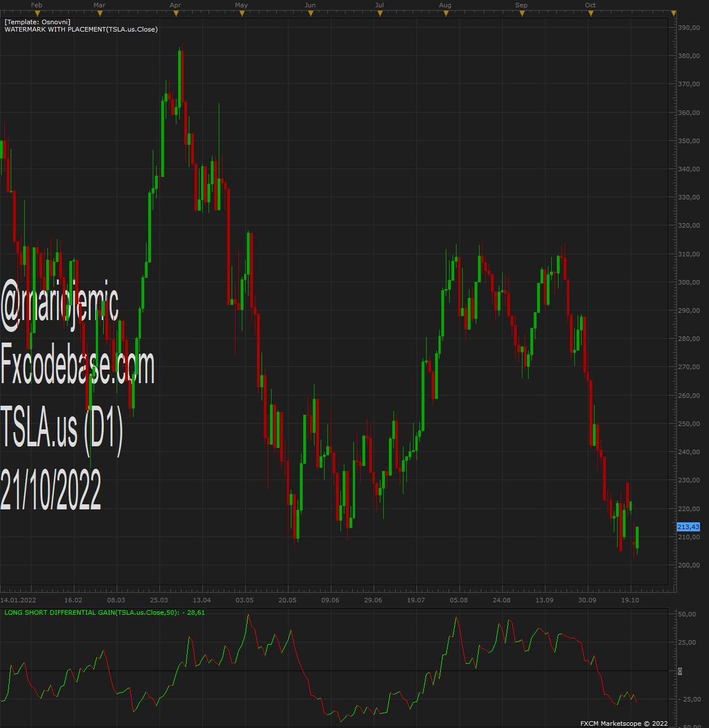Image resolution: width=709 pixels, height=728 pixels.
Task: Click the - 25,00 oscillator axis label
Action: (689, 699)
